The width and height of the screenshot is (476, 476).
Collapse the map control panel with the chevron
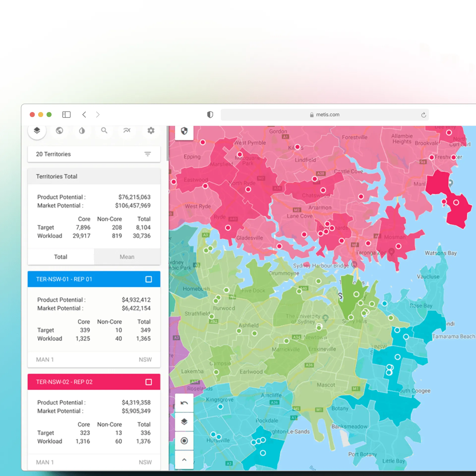click(184, 459)
